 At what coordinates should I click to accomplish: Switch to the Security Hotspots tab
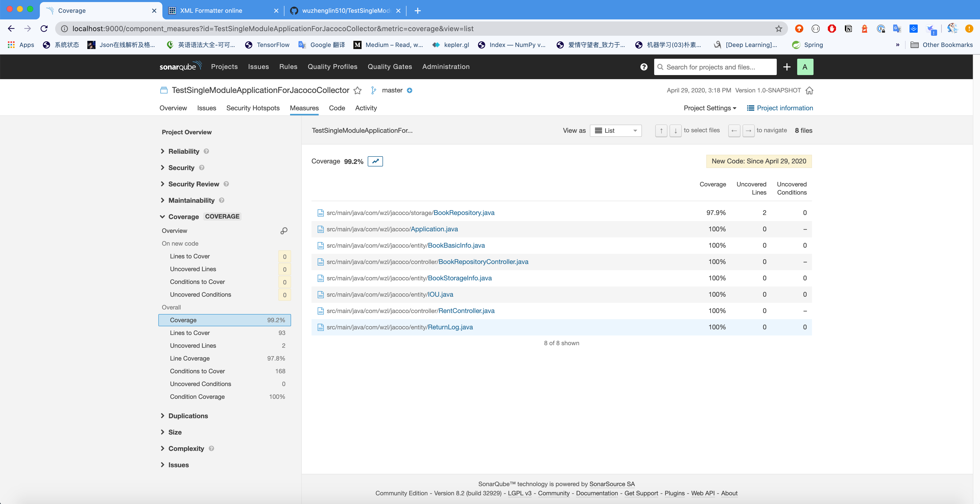coord(253,108)
